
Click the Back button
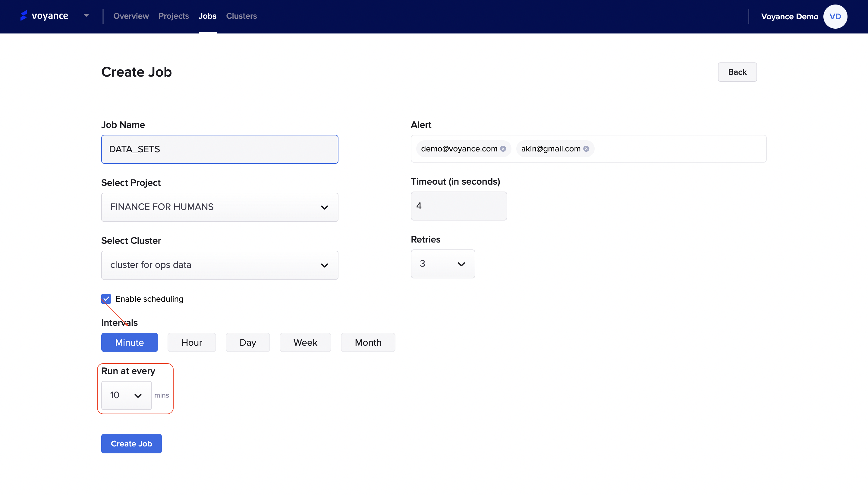click(737, 72)
